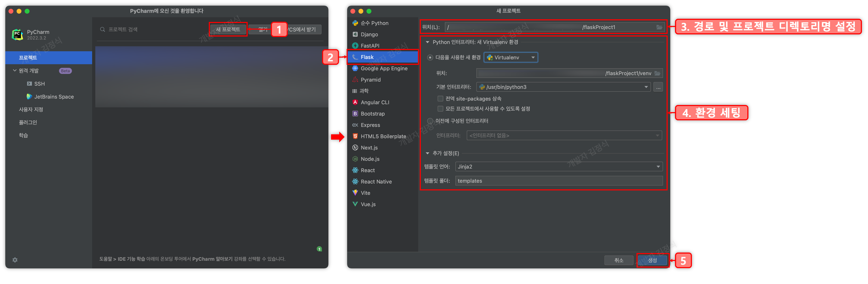Enable 모든 프로젝트에서 사용할 수 있도록 설정 checkbox
This screenshot has height=284, width=868.
[x=440, y=108]
